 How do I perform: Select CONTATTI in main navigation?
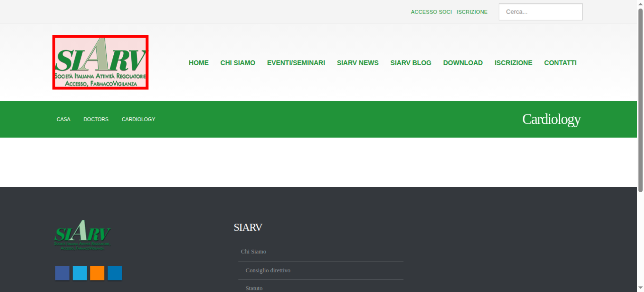[x=560, y=63]
